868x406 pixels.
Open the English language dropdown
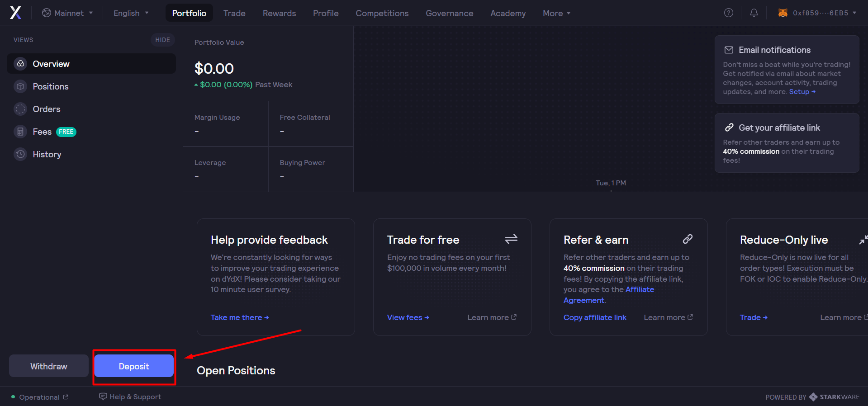point(131,13)
